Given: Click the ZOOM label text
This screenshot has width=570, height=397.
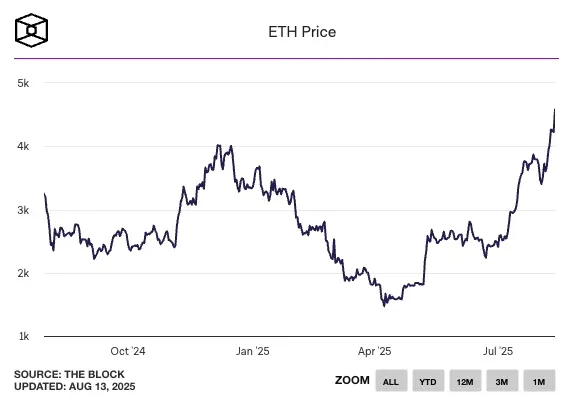Looking at the screenshot, I should point(352,380).
